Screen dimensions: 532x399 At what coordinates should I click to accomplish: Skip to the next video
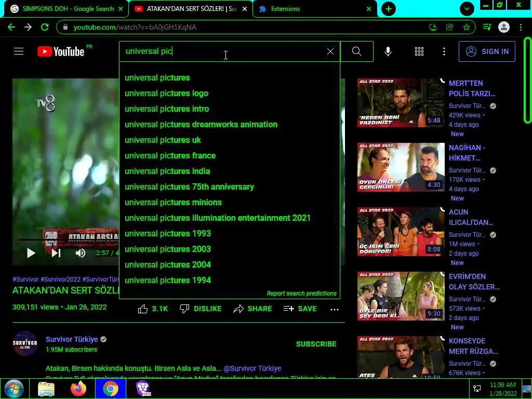56,253
